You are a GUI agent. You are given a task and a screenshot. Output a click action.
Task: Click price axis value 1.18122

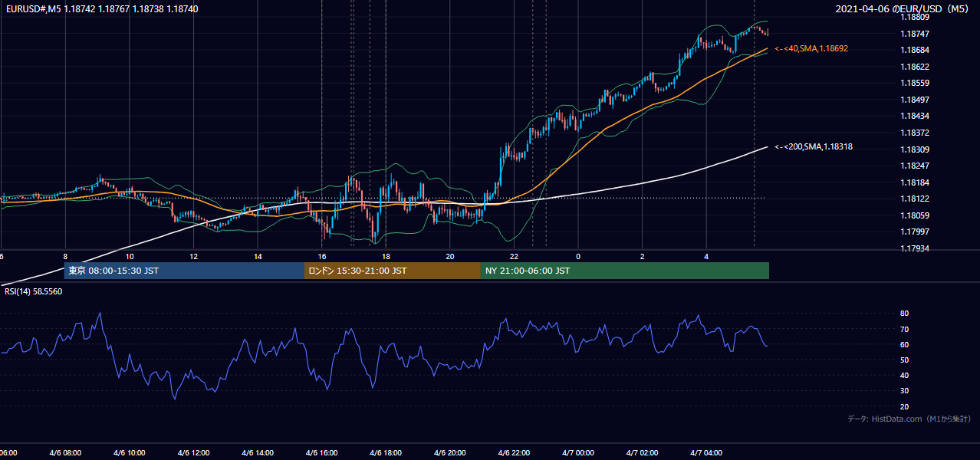914,199
